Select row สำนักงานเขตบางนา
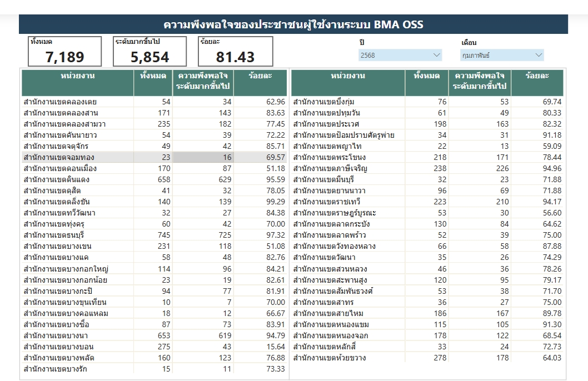588x381 pixels. coord(154,335)
